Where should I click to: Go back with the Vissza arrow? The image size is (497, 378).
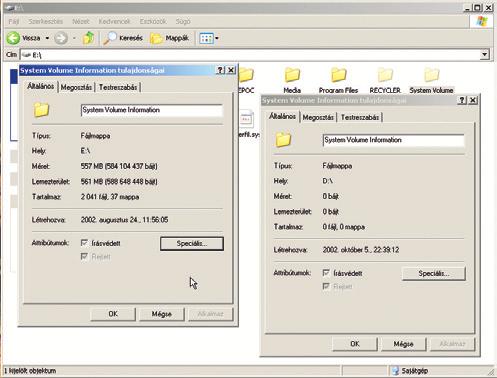pos(13,38)
